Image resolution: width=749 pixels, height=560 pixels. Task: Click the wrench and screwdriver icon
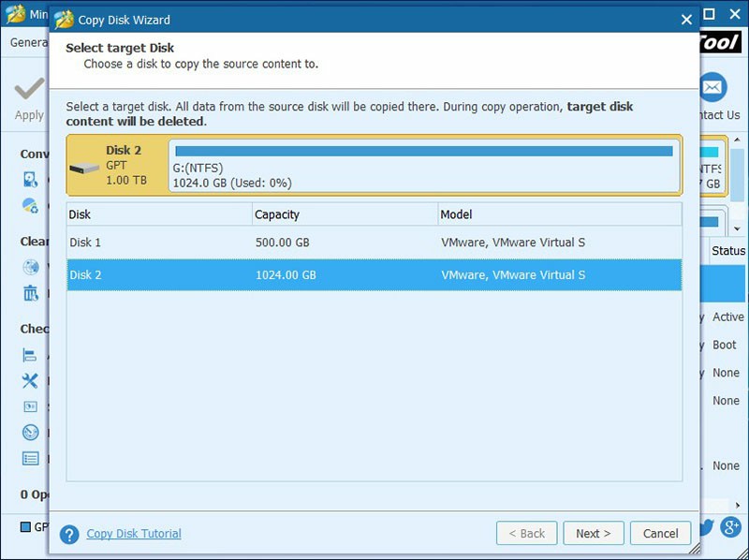click(x=30, y=381)
